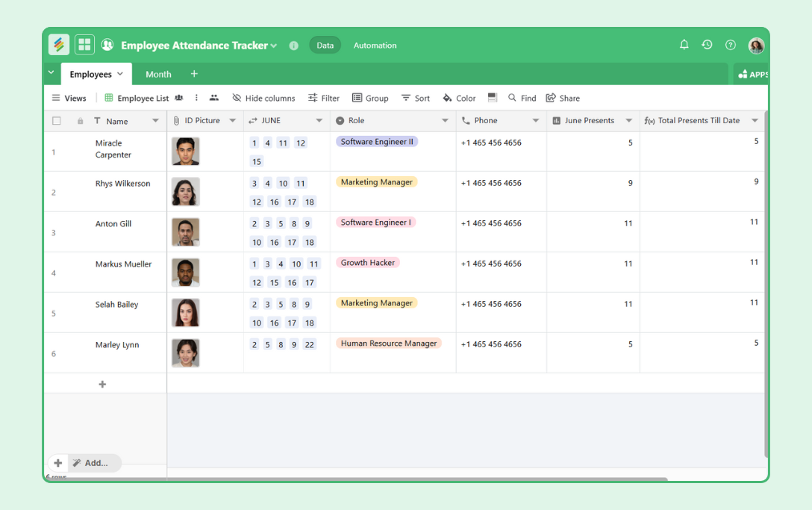The width and height of the screenshot is (812, 510).
Task: Switch to the Data tab
Action: point(325,45)
